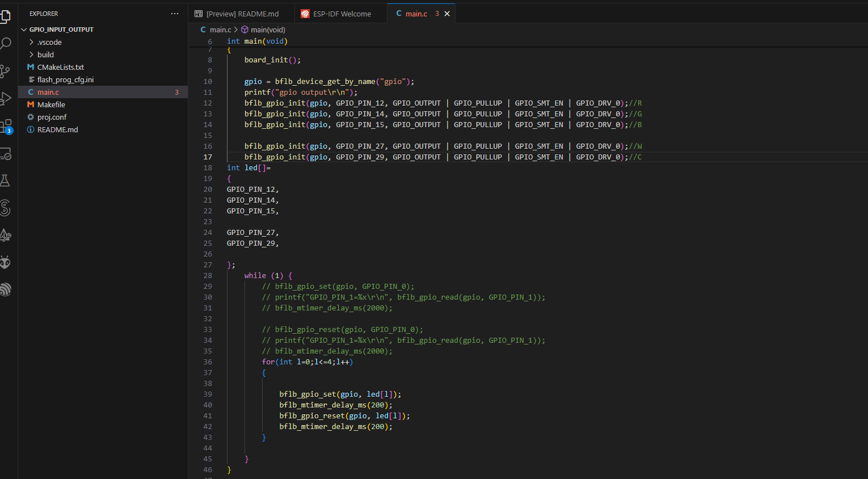Click the M icon beside CMakeLists.txt
868x479 pixels.
[x=31, y=67]
